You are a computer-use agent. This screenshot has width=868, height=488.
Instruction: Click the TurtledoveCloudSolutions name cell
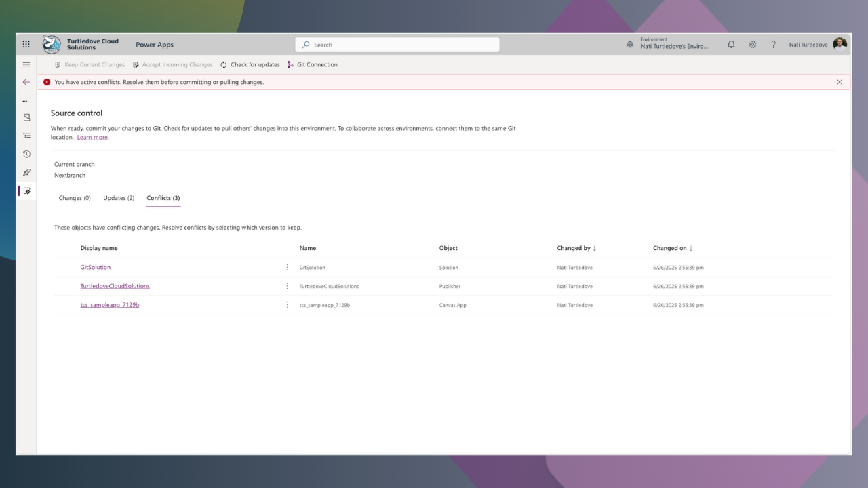tap(330, 287)
